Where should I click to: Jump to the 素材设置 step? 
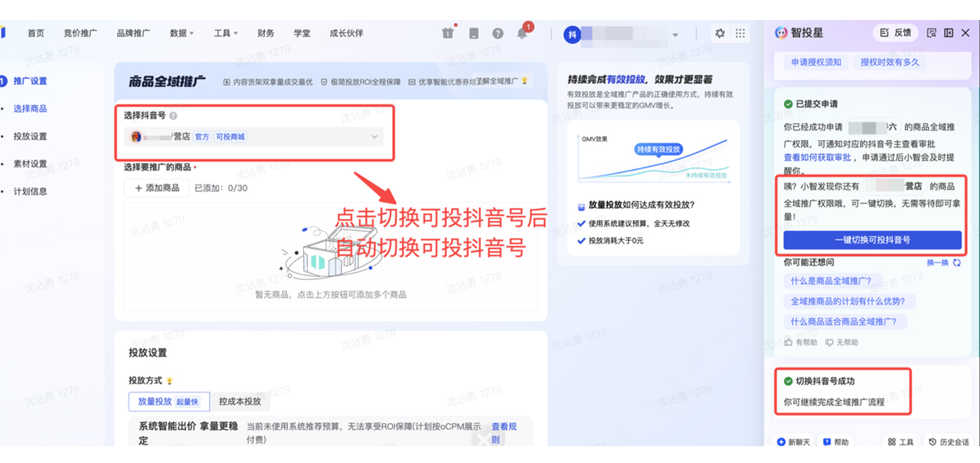[x=30, y=164]
